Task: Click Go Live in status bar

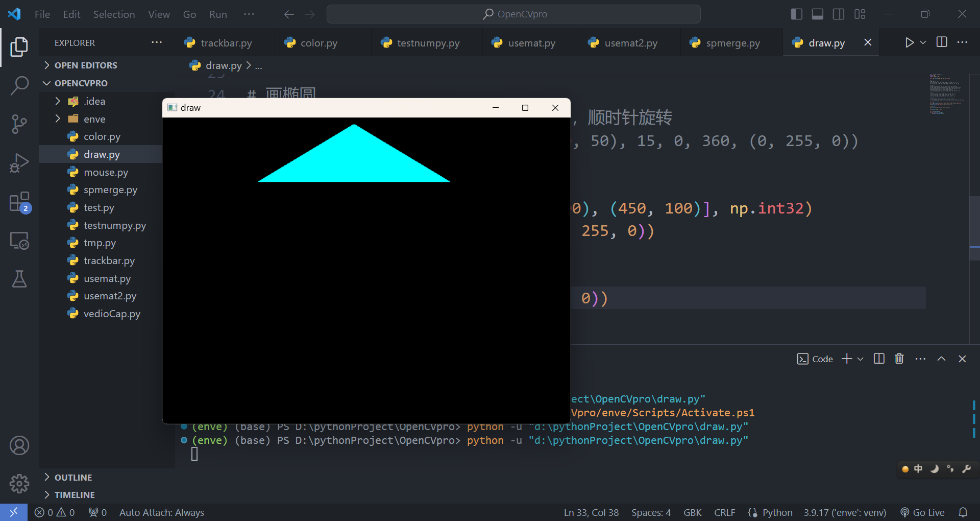Action: click(x=922, y=512)
